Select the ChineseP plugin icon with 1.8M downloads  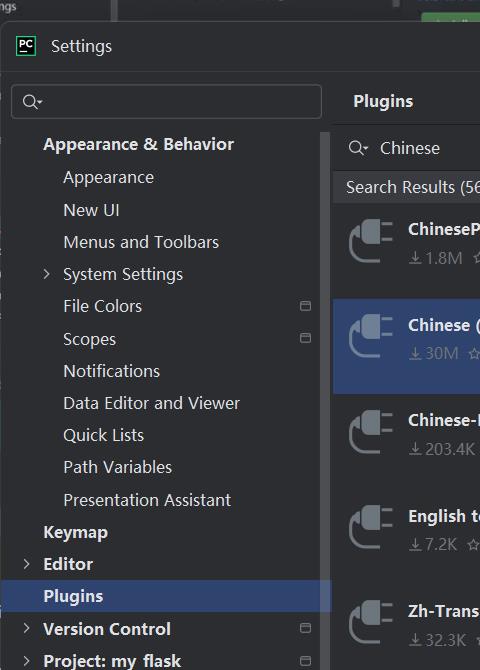point(371,241)
